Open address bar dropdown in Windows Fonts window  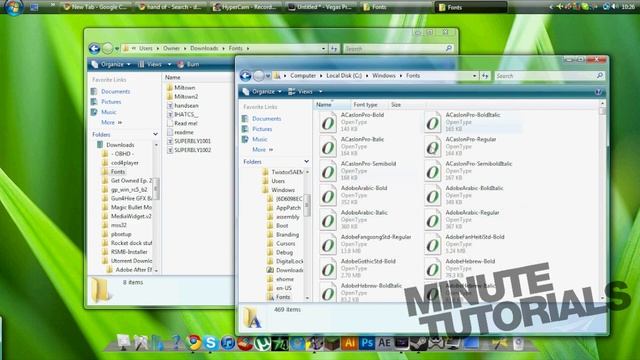(474, 76)
